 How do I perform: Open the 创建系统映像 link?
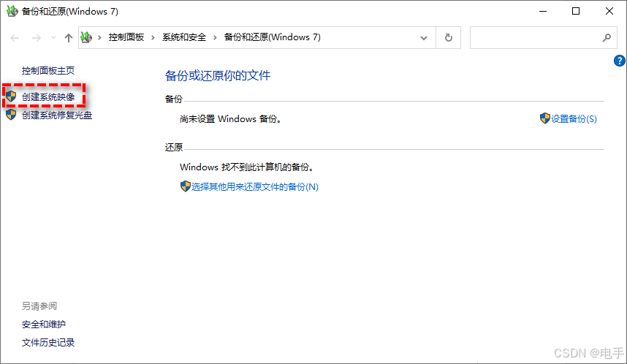tap(48, 96)
